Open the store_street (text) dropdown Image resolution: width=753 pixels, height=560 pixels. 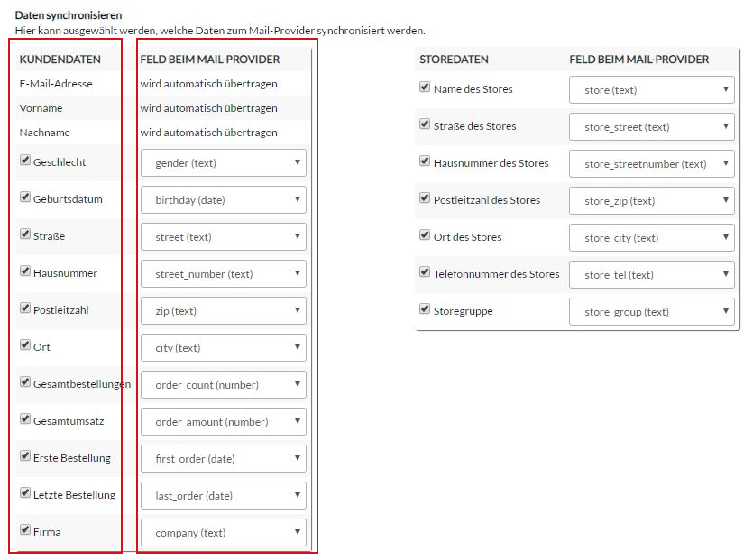click(x=652, y=127)
